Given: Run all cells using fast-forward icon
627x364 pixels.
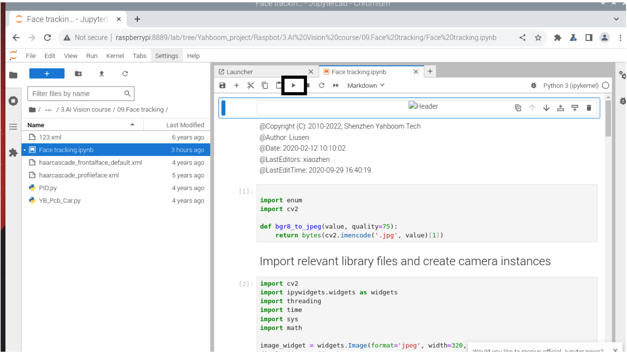Looking at the screenshot, I should pos(336,85).
